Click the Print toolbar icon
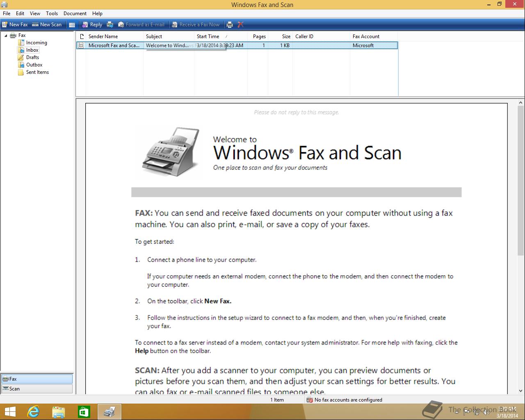This screenshot has height=420, width=525. click(230, 25)
